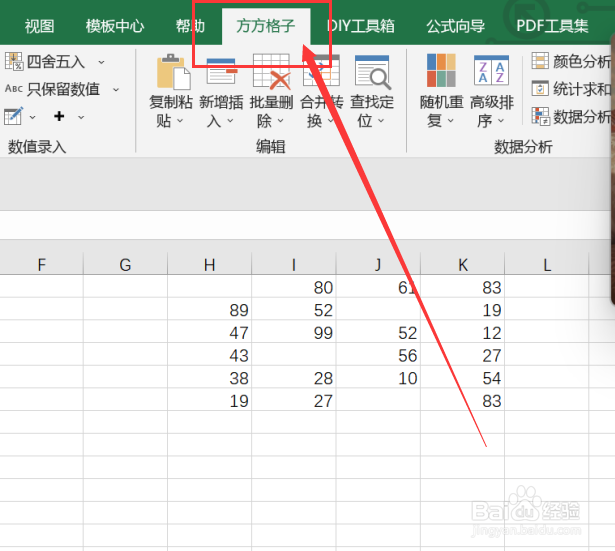Select cell with 19 in column K
The image size is (615, 551).
point(462,309)
